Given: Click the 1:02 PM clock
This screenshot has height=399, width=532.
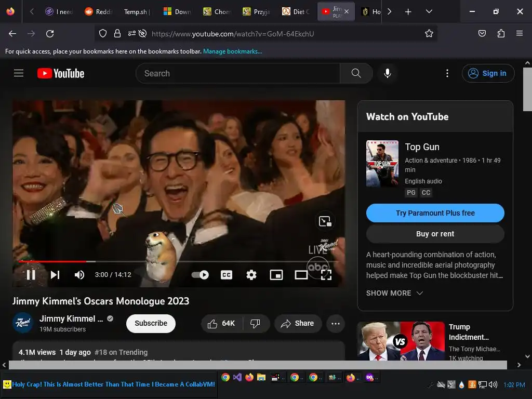Looking at the screenshot, I should click(514, 385).
